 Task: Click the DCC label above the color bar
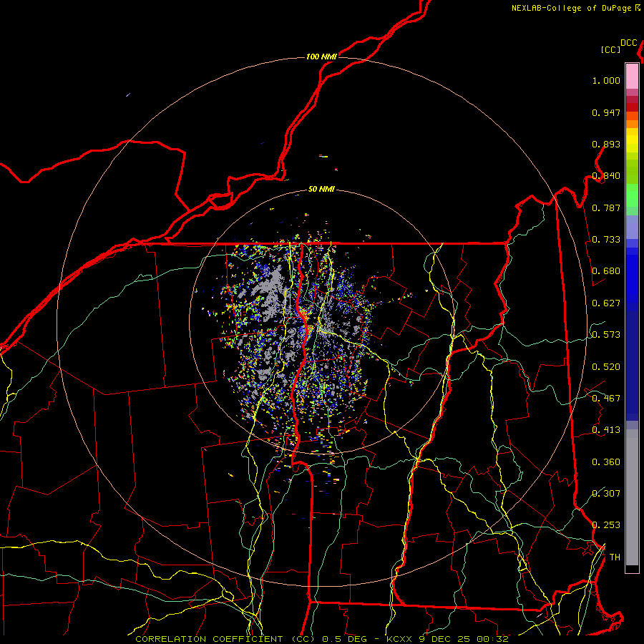point(629,43)
